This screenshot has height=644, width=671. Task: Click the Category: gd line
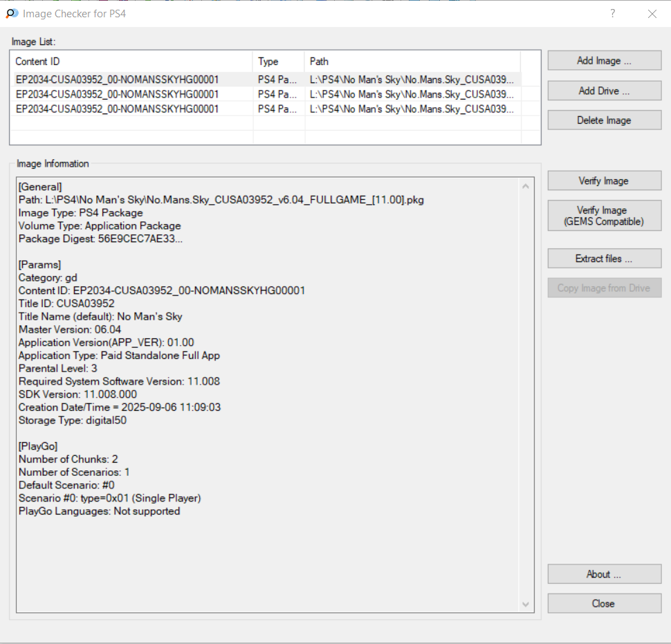click(x=48, y=277)
